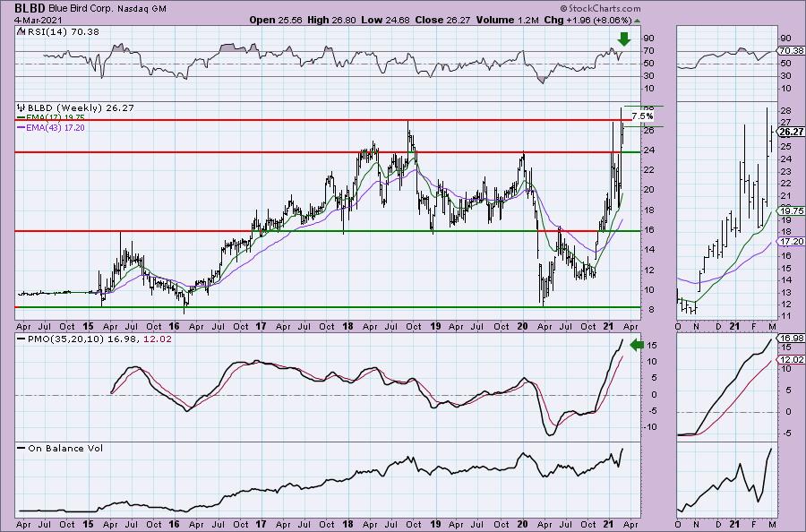The height and width of the screenshot is (532, 806).
Task: Click the Chg +1.96 (+8.06%) value
Action: 587,20
